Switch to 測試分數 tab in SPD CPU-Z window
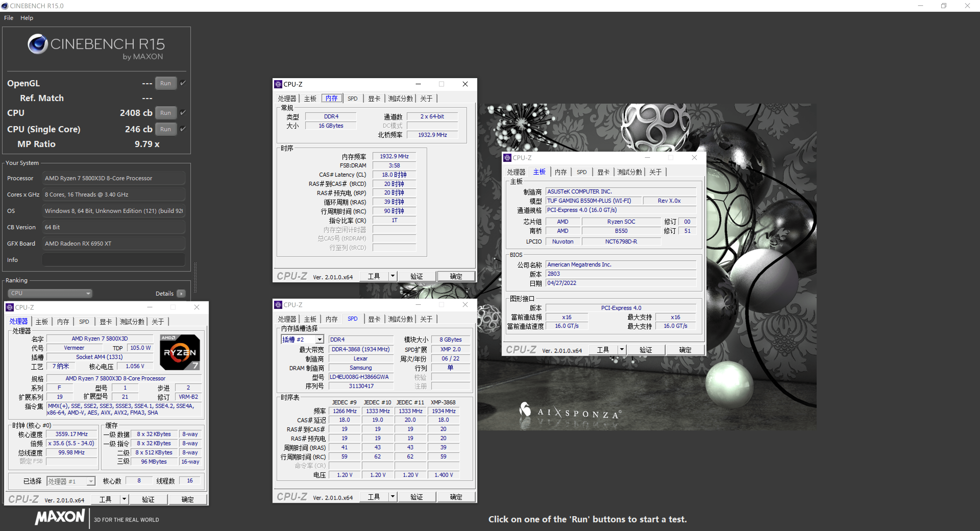The image size is (980, 531). tap(400, 319)
